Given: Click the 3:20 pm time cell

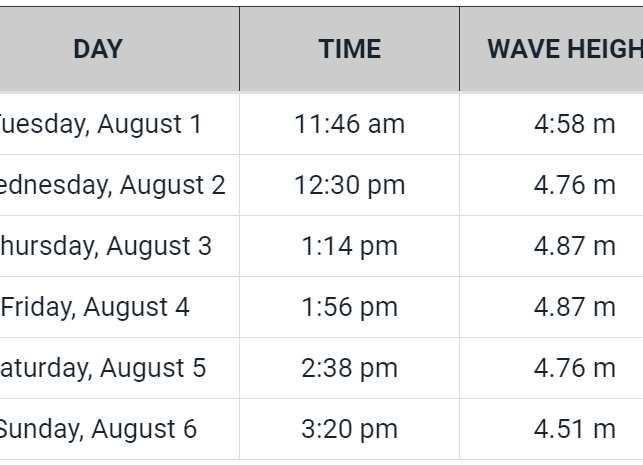Looking at the screenshot, I should 349,429.
